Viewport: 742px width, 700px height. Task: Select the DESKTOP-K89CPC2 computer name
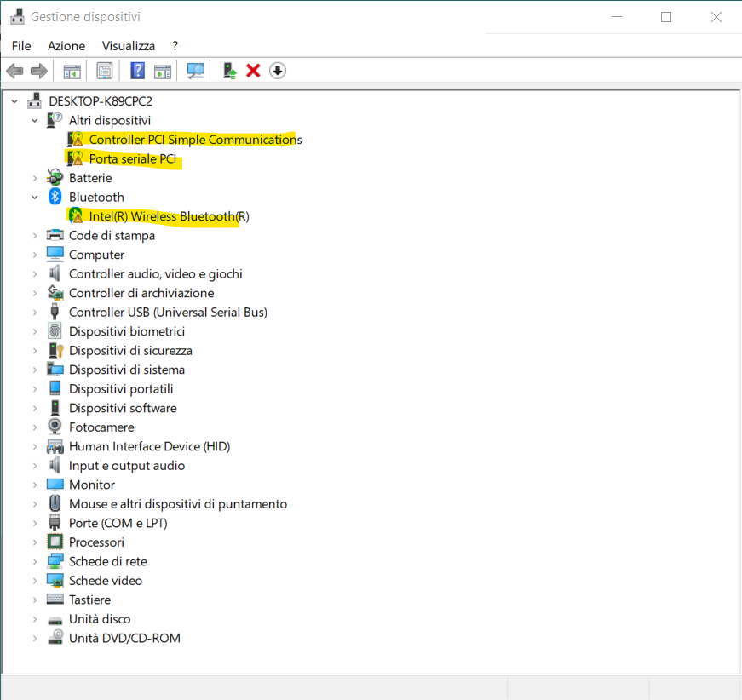(101, 101)
